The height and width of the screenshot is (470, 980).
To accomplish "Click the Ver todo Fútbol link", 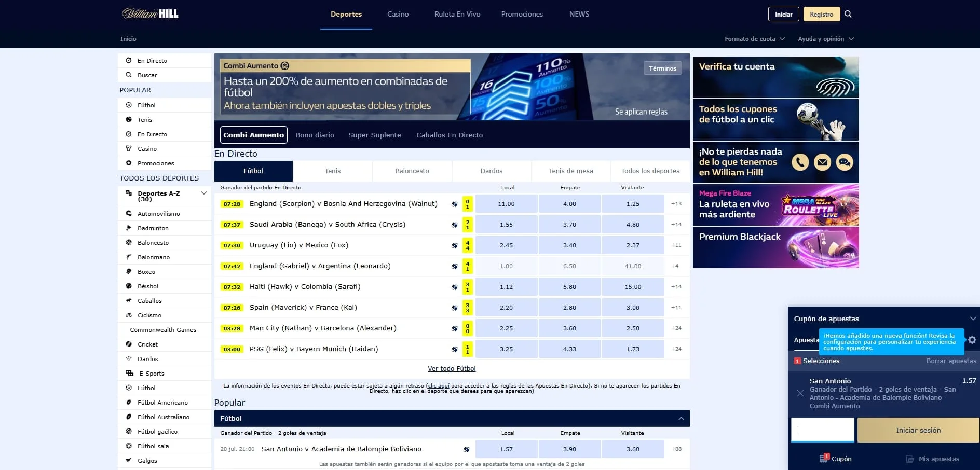I will point(452,369).
